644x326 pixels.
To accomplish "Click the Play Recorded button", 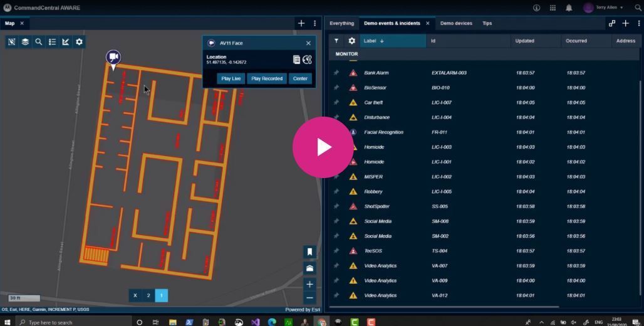I will click(x=267, y=78).
